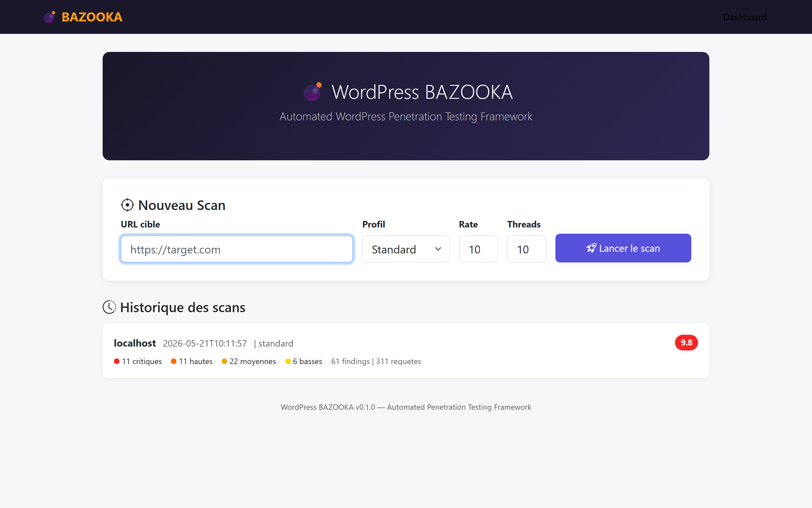Open the BAZOOKA brand link
The image size is (812, 508).
click(x=83, y=17)
